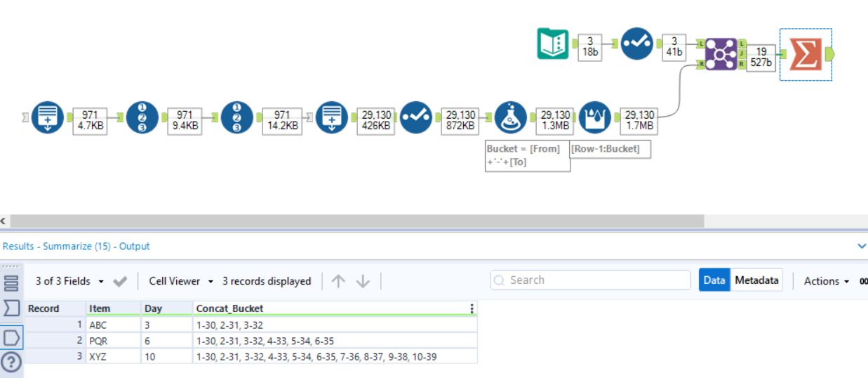
Task: Click the checkmark next to fields selector
Action: pyautogui.click(x=120, y=281)
